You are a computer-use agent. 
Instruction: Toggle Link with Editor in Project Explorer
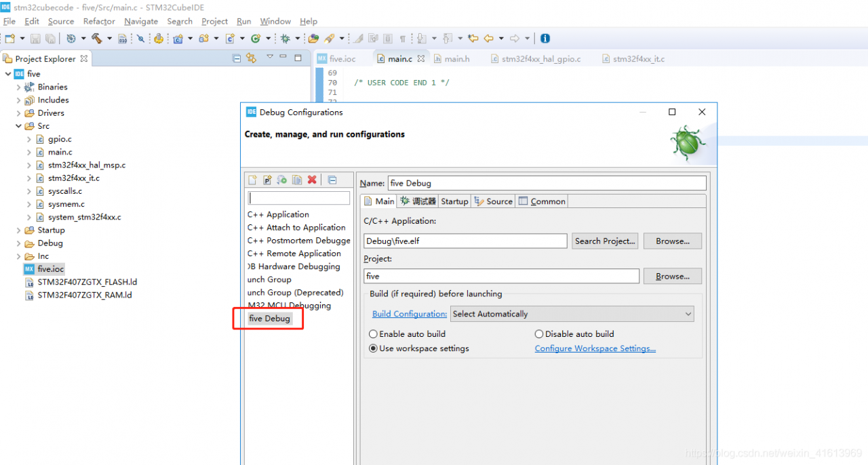(x=251, y=58)
